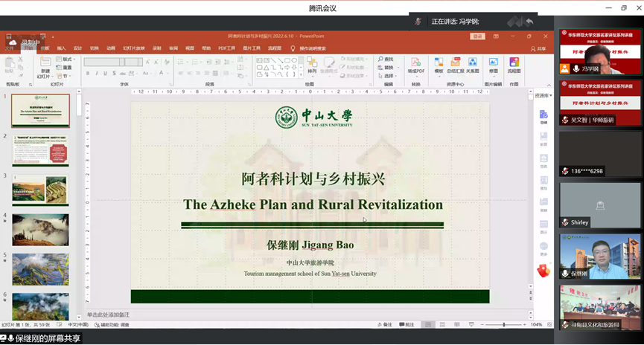Screen dimensions: 644x345
Task: Select slide 4 thumbnail
Action: point(40,230)
